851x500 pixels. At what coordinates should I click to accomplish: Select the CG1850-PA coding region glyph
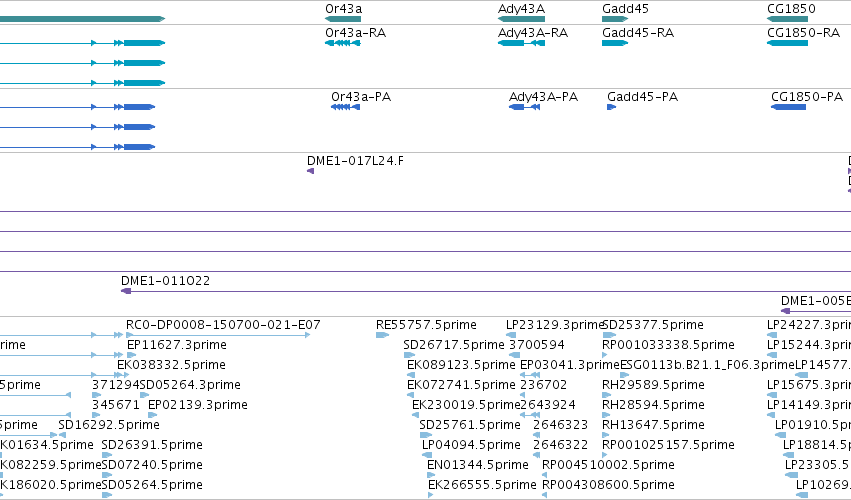tap(788, 107)
